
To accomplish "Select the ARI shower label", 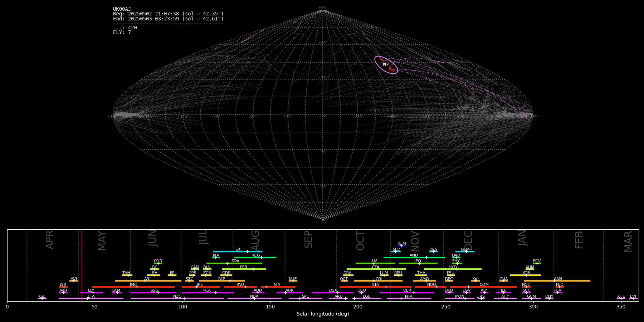I will click(x=147, y=279).
